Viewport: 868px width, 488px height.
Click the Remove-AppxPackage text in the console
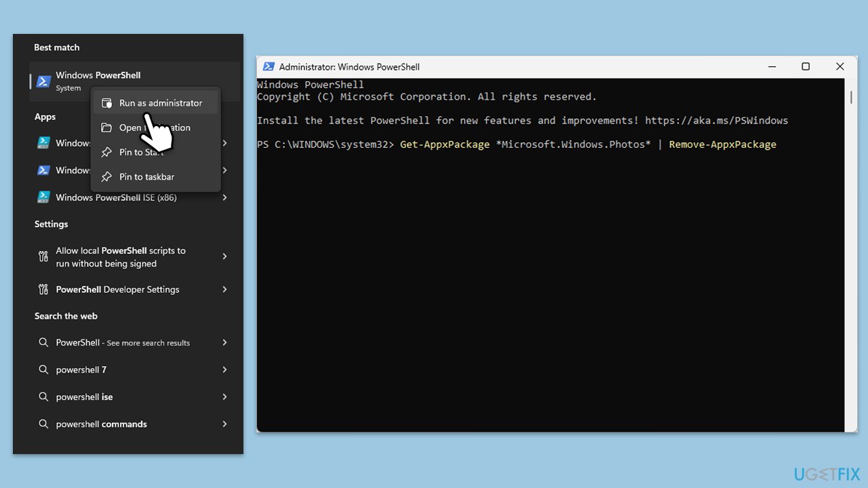[x=723, y=144]
